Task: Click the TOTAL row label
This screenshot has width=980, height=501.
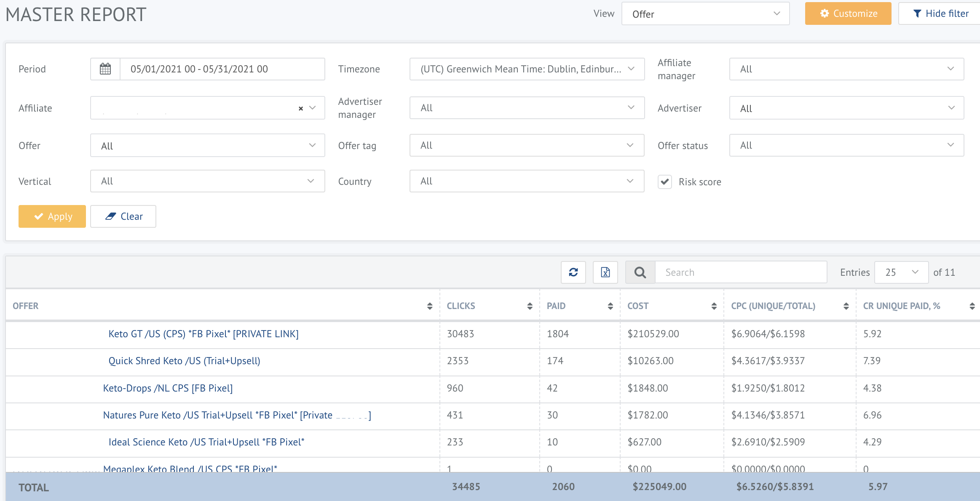Action: coord(34,488)
